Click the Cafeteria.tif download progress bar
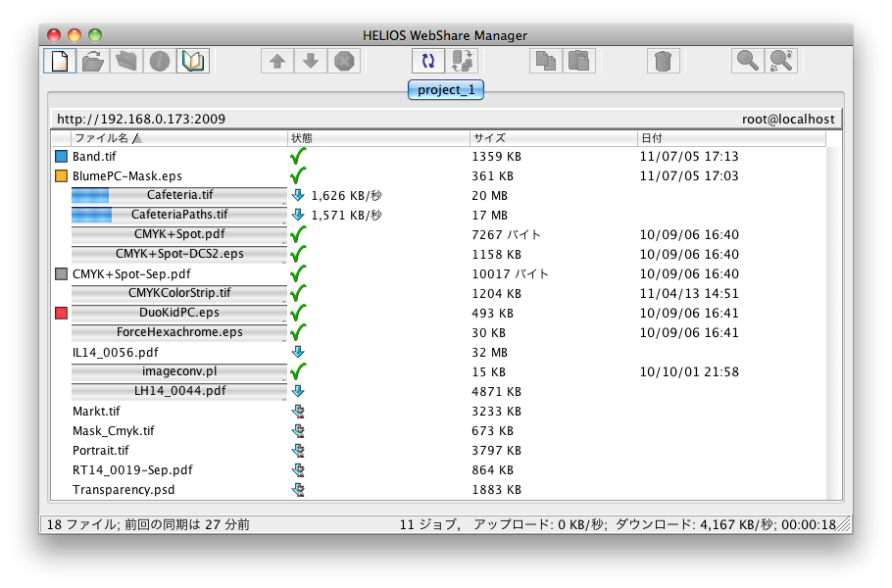Screen dimensions: 892x588 tap(179, 195)
